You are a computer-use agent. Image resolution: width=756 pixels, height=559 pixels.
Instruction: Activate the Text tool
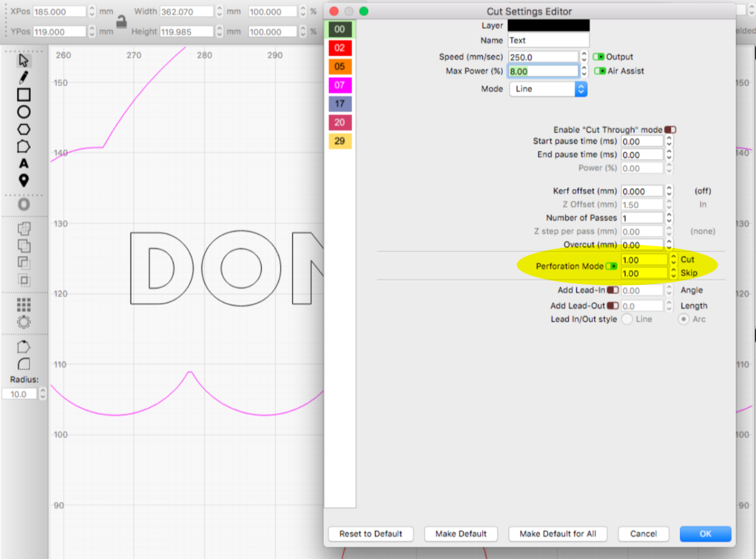(x=24, y=164)
